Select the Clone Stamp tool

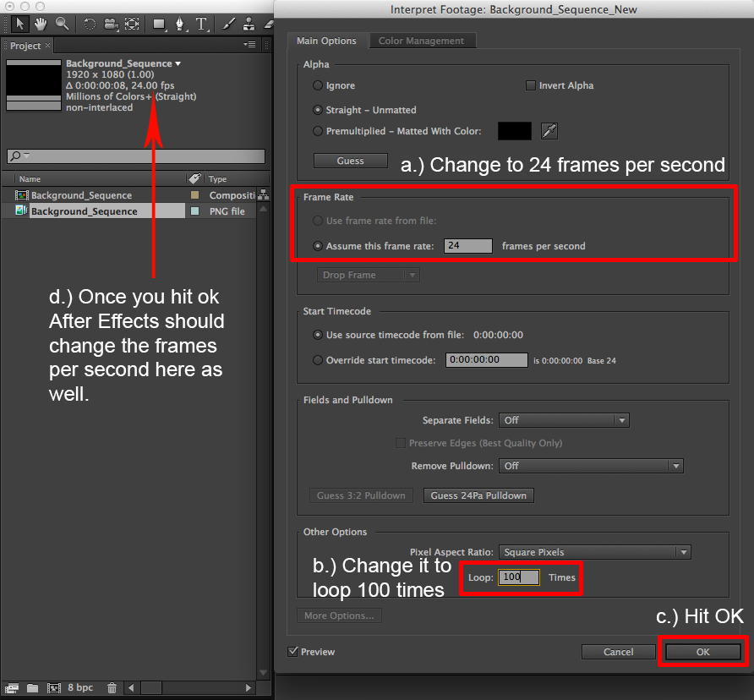click(249, 24)
